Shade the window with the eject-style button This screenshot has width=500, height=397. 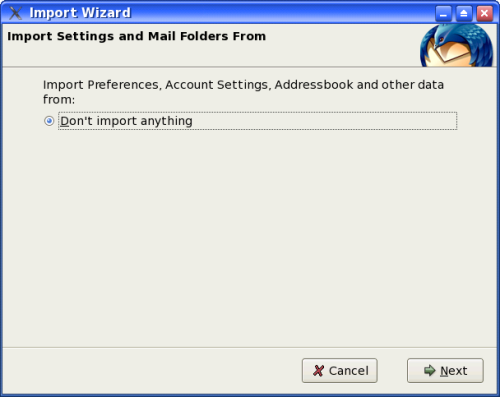click(x=464, y=13)
